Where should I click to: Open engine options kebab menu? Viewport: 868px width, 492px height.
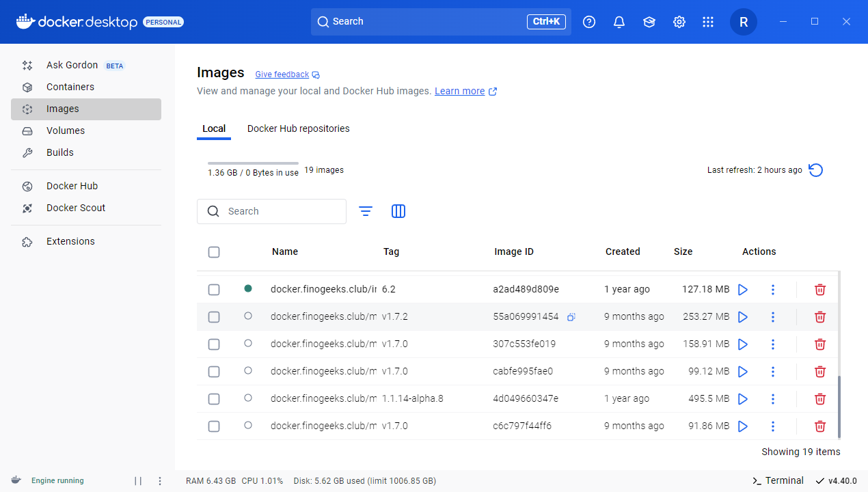(160, 480)
